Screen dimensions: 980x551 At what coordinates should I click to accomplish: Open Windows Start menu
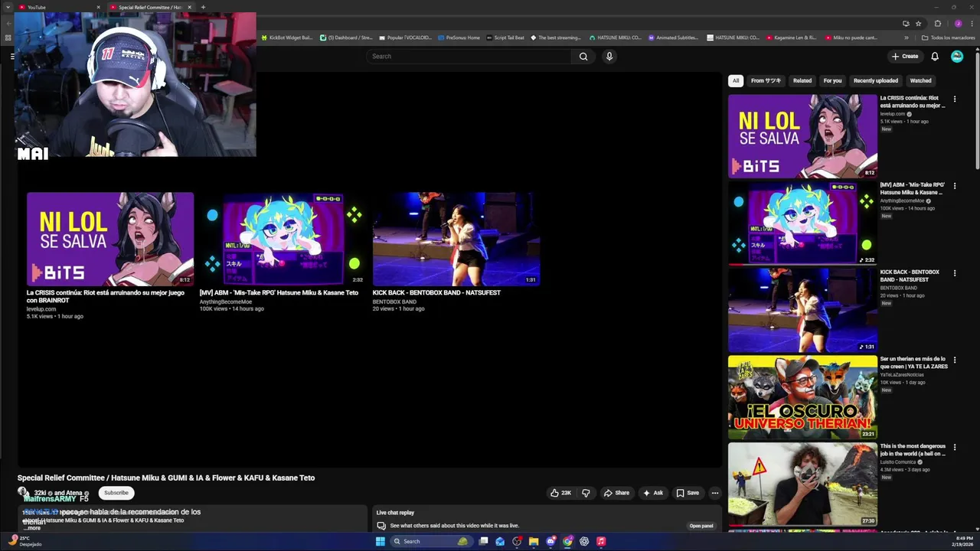(x=381, y=541)
